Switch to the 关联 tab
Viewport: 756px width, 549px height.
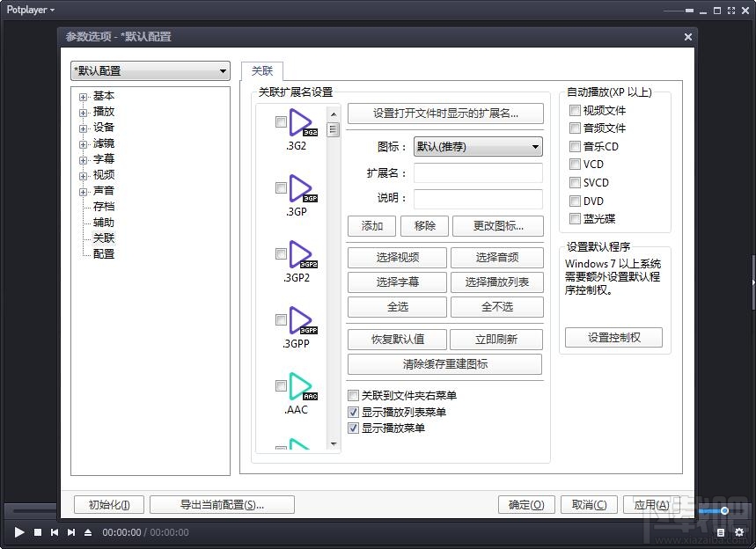click(x=261, y=71)
